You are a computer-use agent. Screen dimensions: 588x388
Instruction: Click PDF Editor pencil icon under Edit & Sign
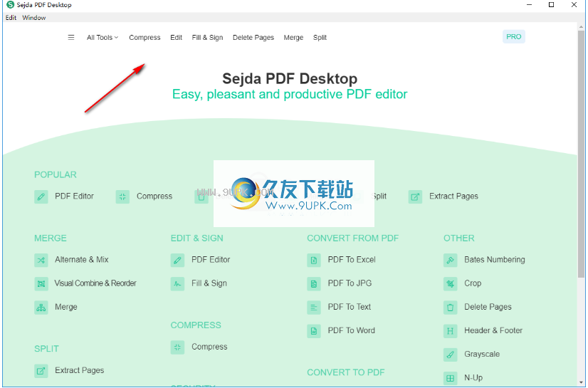pos(177,260)
